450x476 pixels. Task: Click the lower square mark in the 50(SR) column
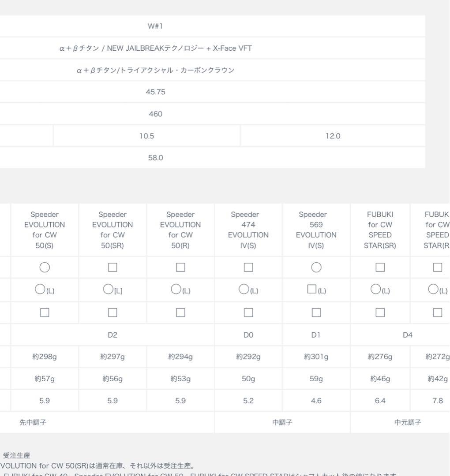[x=113, y=312]
